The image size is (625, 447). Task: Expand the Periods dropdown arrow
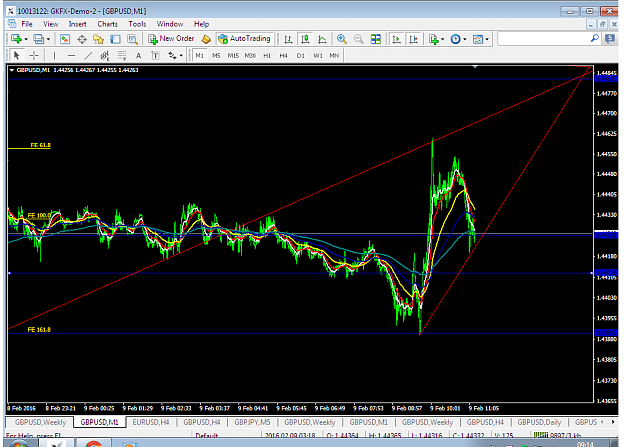465,39
